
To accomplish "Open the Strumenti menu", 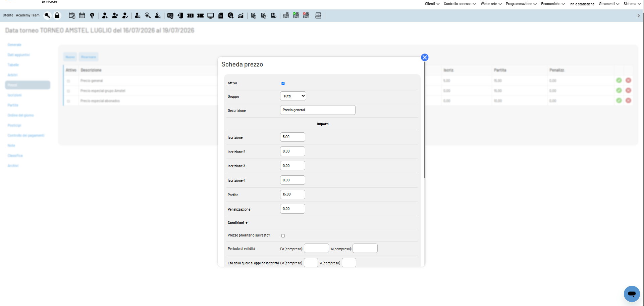I will coord(609,4).
